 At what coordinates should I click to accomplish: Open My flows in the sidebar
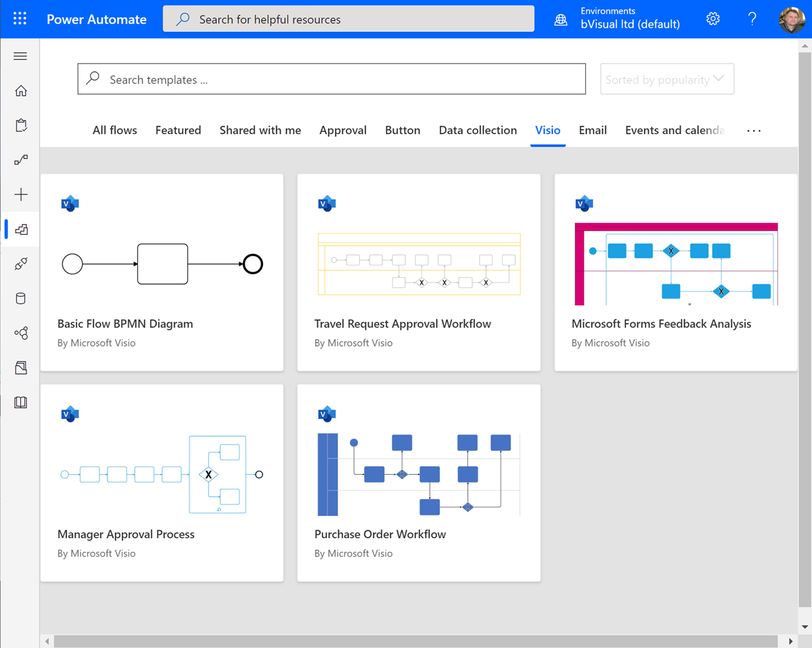[x=20, y=160]
